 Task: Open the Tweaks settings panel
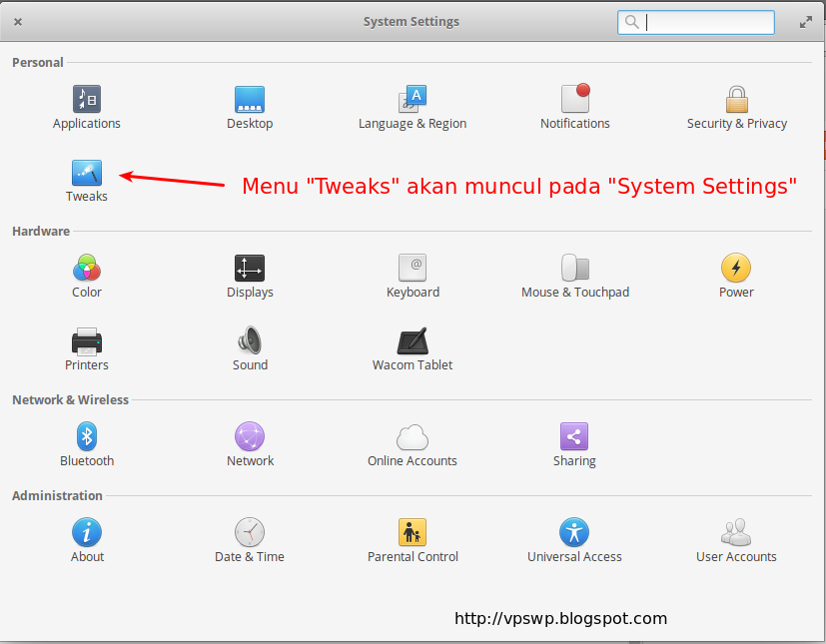click(87, 181)
